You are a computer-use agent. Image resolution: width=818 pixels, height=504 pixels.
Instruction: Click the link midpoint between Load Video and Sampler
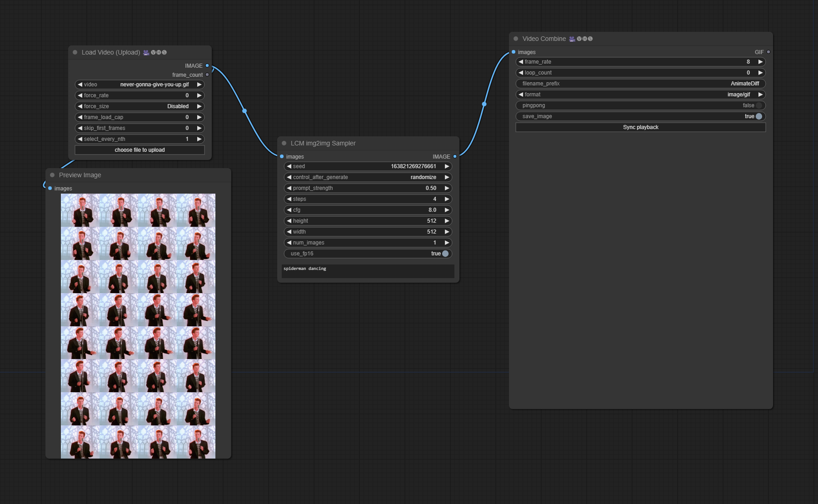[244, 111]
